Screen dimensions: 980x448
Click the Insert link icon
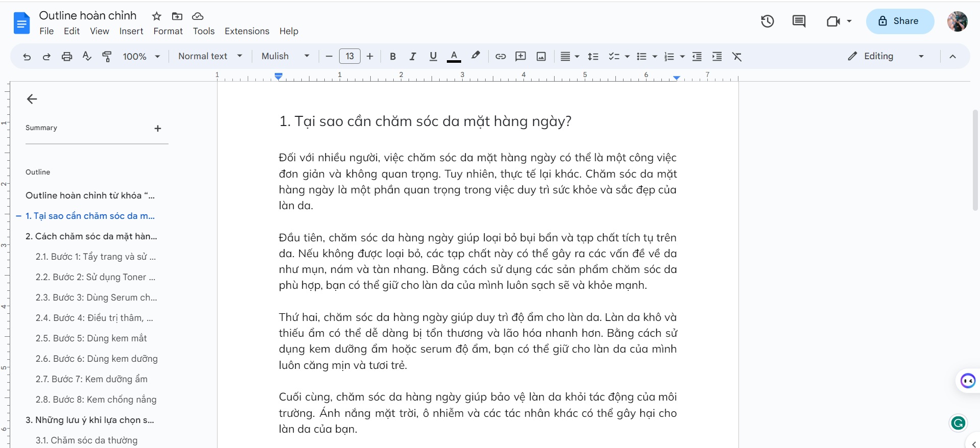[x=500, y=57]
